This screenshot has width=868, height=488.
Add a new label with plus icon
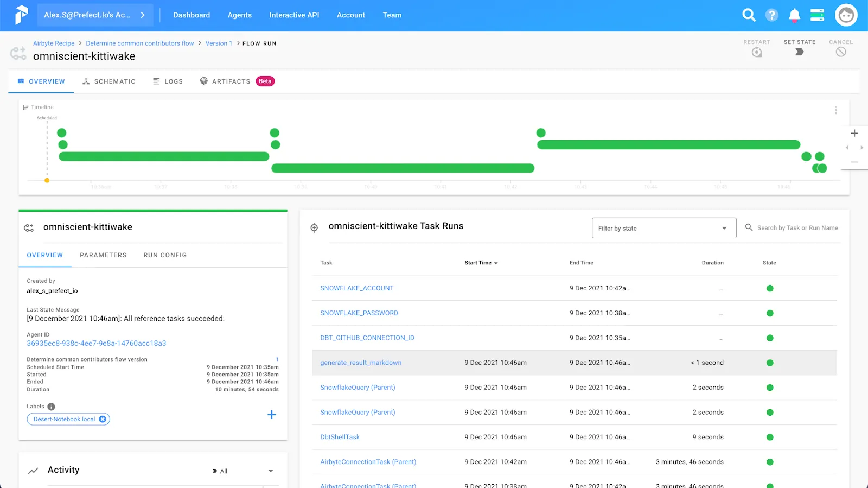[x=272, y=415]
